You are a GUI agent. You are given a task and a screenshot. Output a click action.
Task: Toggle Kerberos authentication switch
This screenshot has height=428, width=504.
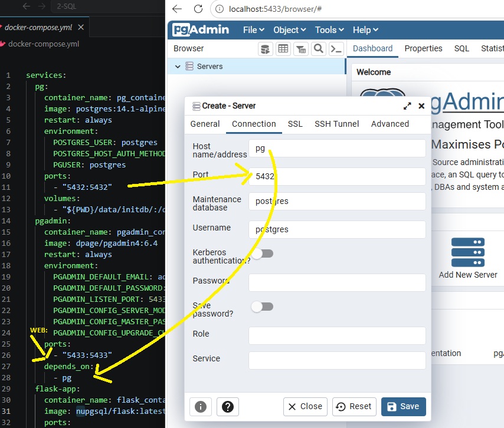pyautogui.click(x=262, y=253)
